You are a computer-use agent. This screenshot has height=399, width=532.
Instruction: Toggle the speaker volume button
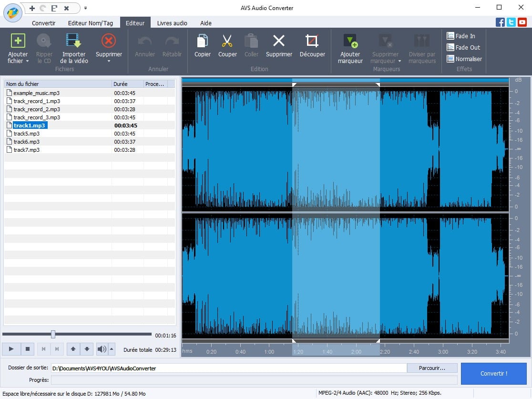(102, 349)
